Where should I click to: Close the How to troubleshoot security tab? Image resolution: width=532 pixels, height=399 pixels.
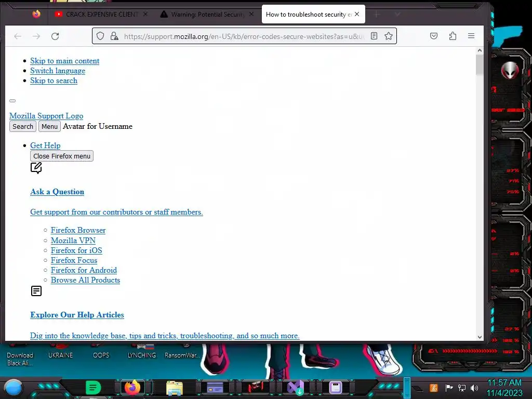[x=357, y=14]
